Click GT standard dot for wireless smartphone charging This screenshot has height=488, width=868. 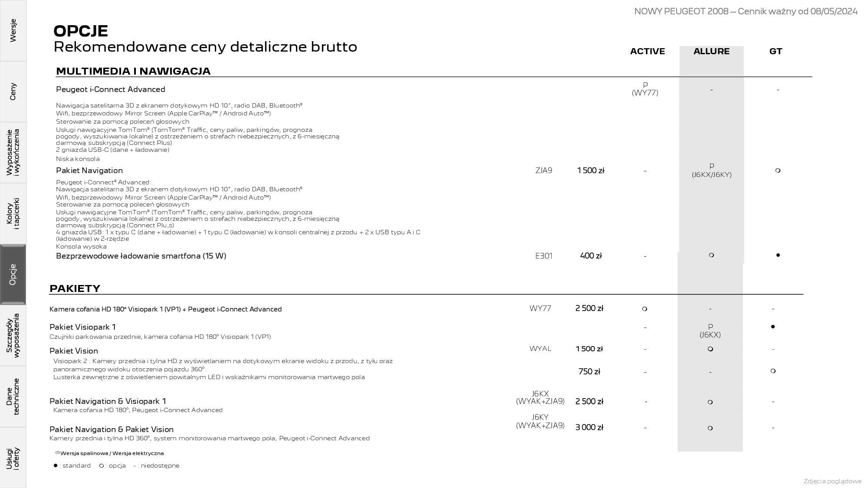[778, 255]
